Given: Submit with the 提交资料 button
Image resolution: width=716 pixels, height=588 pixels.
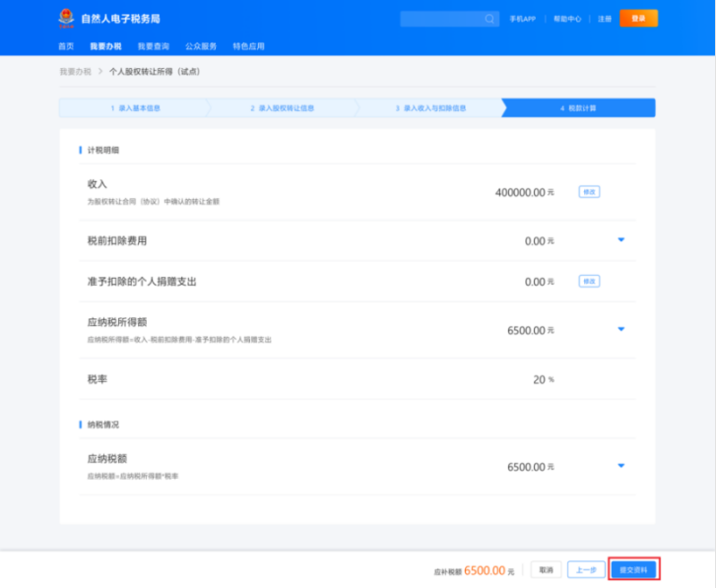Looking at the screenshot, I should tap(633, 569).
